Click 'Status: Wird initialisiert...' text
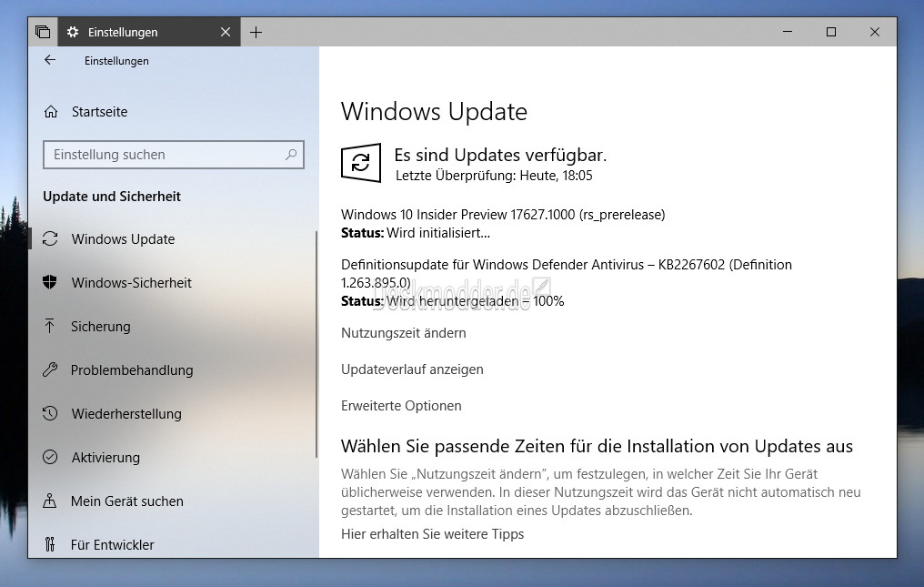 click(416, 233)
